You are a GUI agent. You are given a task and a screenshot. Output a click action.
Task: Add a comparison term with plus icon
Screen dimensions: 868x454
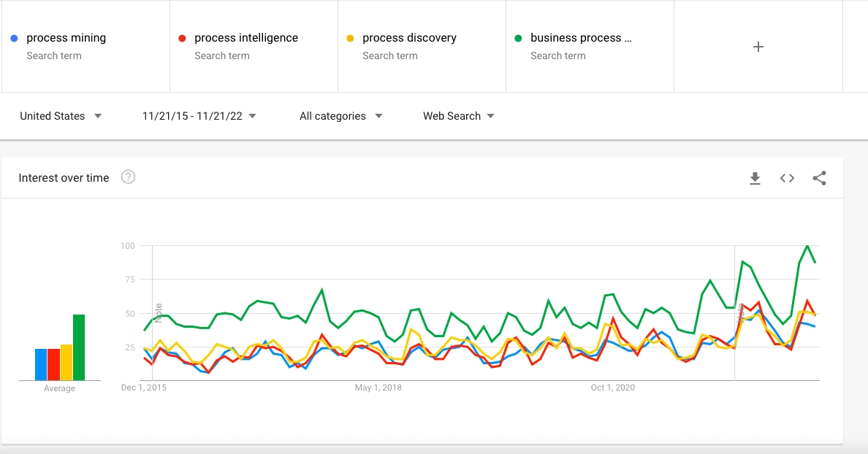point(758,47)
